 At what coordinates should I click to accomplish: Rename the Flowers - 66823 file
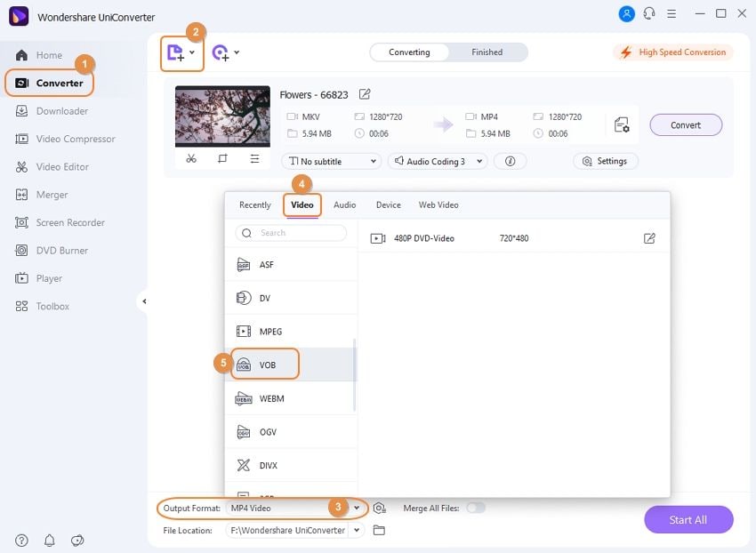(365, 94)
